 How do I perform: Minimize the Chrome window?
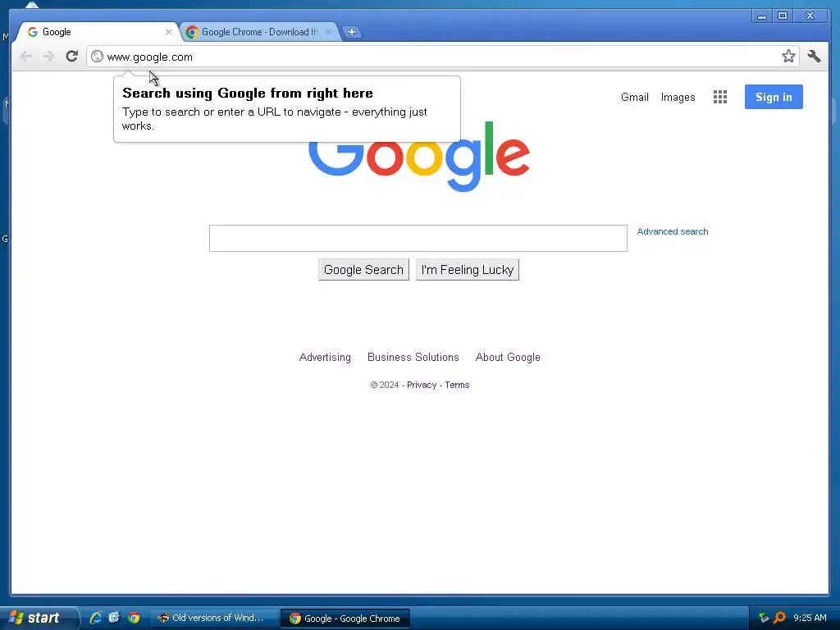tap(761, 16)
